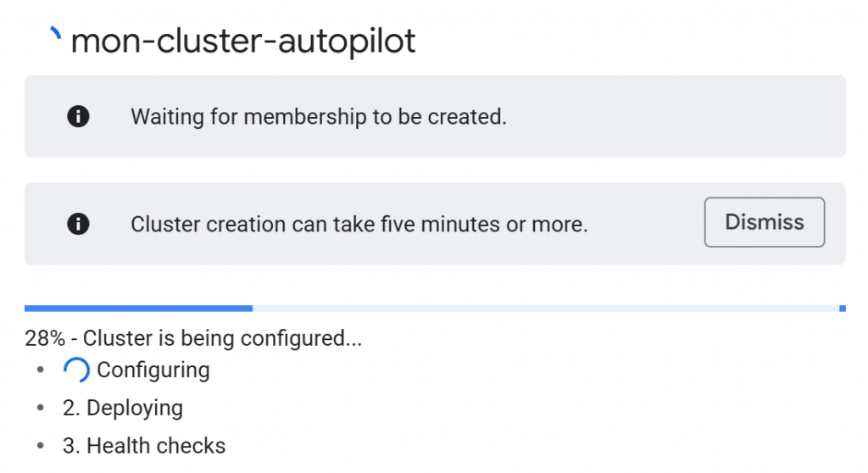Click the Waiting for membership message text

tap(318, 116)
